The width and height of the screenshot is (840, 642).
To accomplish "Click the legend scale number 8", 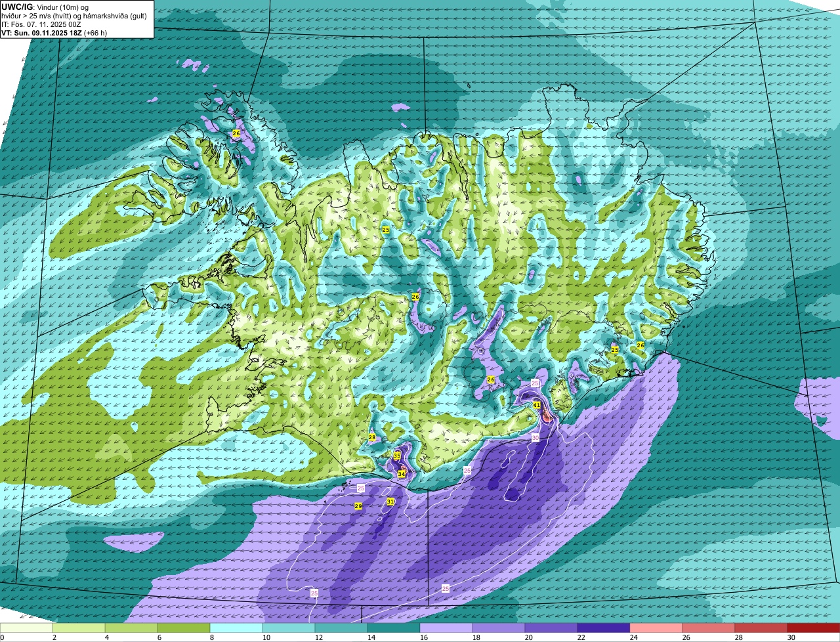I will 212,637.
